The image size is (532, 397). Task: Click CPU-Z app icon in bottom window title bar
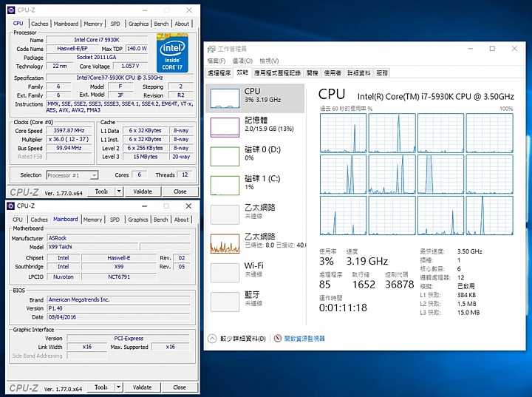11,206
